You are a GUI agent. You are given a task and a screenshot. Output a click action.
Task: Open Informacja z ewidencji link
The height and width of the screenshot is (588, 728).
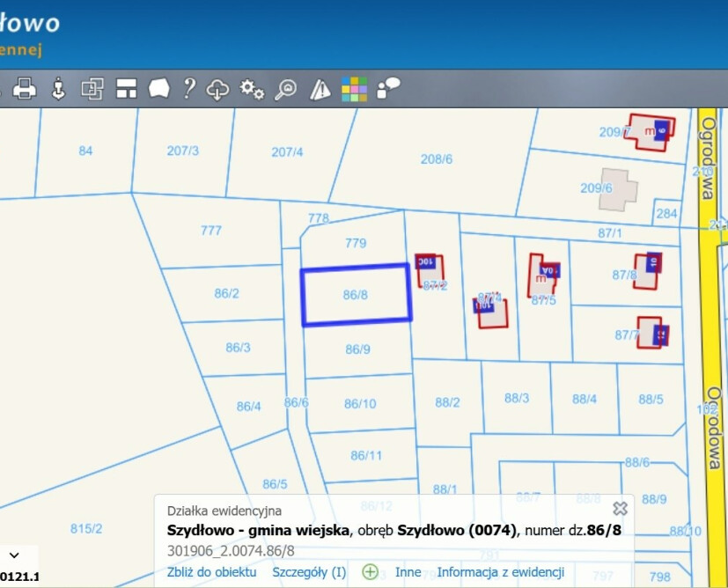point(501,572)
